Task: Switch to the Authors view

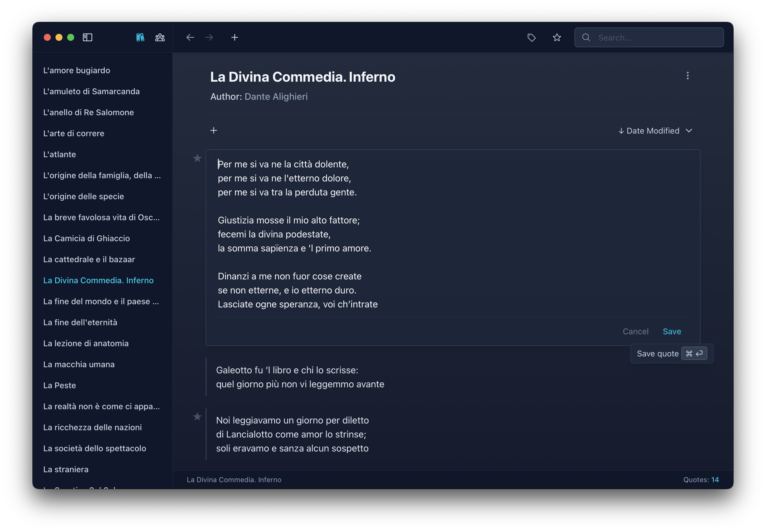Action: tap(159, 37)
